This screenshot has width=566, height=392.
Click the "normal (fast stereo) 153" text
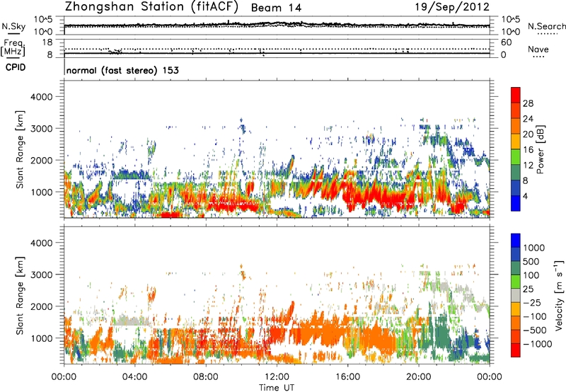[122, 70]
